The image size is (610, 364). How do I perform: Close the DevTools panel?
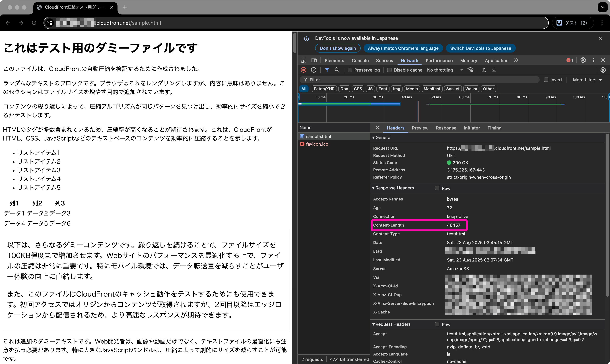coord(603,60)
